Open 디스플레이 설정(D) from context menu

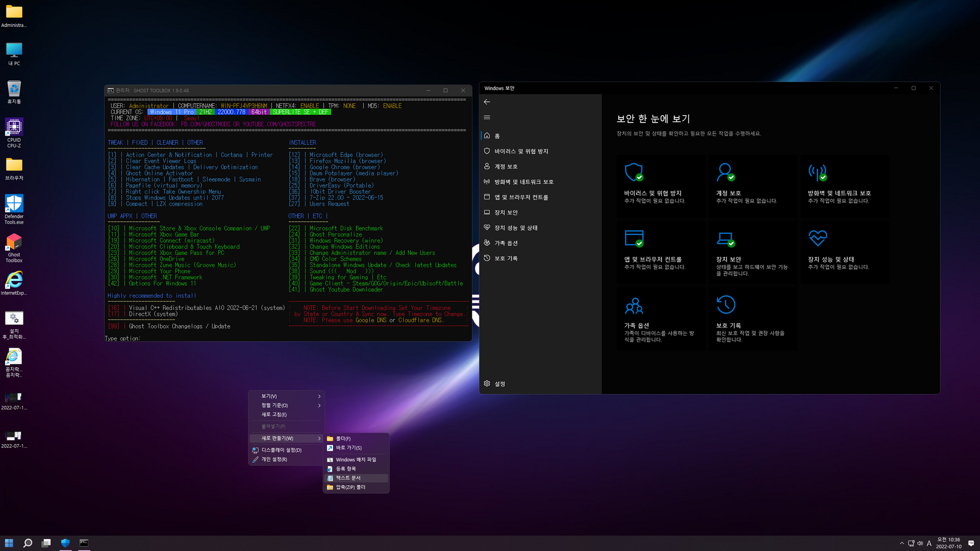point(286,450)
